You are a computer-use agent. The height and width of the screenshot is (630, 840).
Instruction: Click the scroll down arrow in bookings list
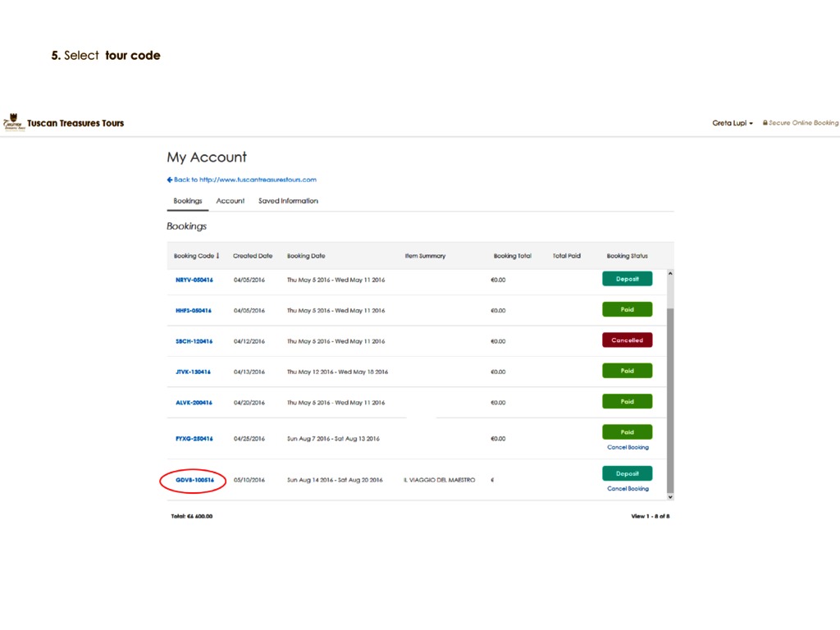click(670, 496)
